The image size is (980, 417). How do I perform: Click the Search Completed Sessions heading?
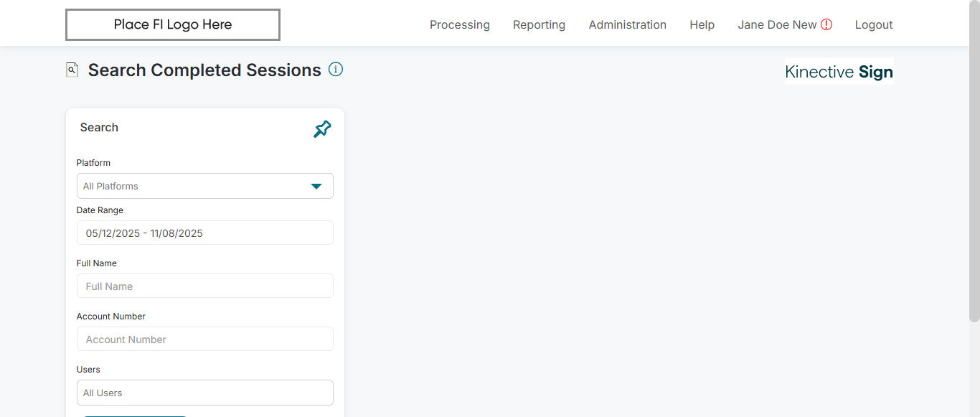204,70
